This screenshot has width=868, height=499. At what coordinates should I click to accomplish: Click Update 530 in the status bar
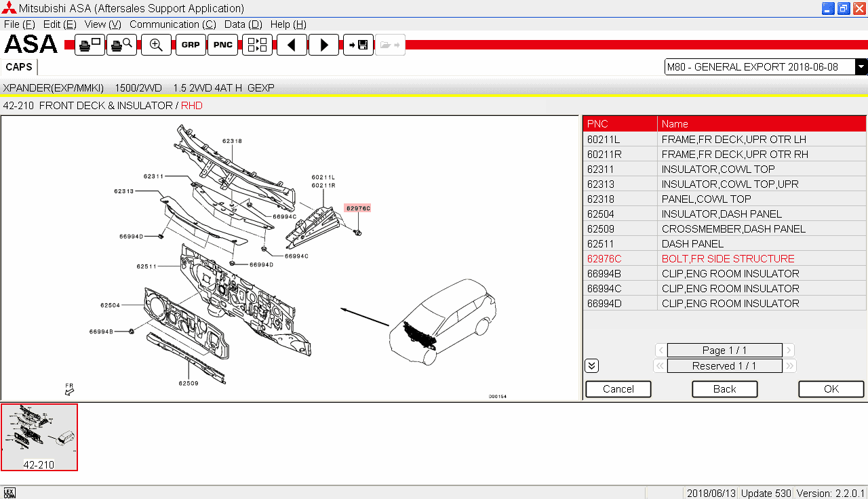click(766, 493)
